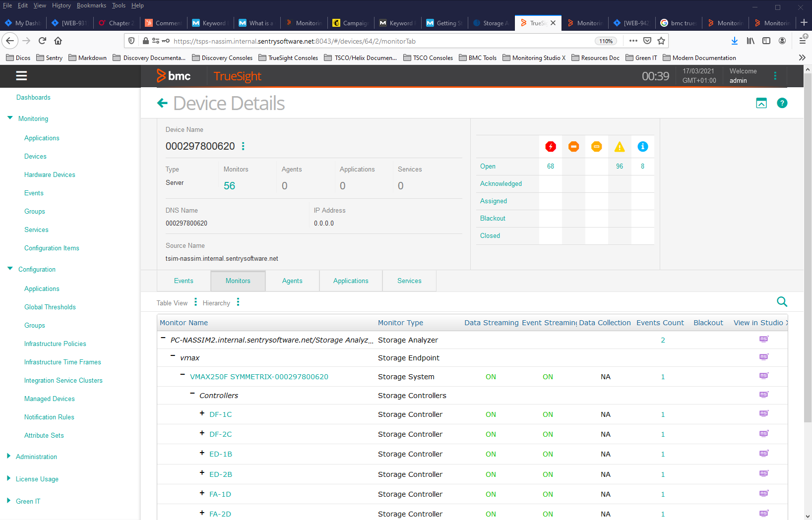812x520 pixels.
Task: Open Table View options dots
Action: coord(195,302)
